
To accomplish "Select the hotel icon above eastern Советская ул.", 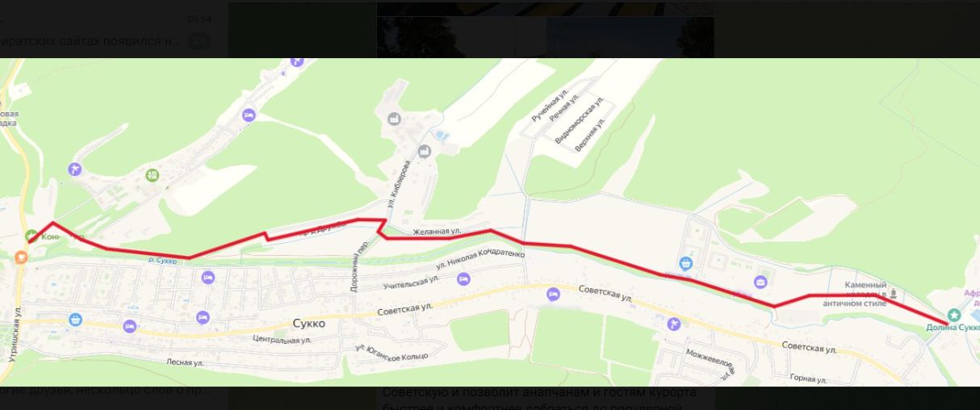I will coord(553,295).
